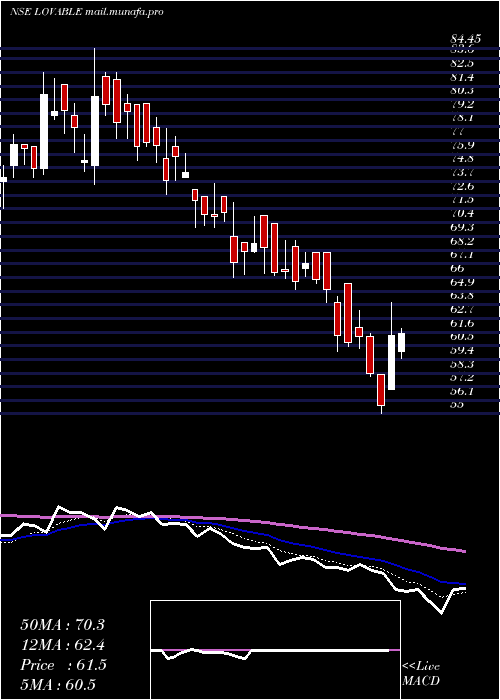The width and height of the screenshot is (500, 700).
Task: Click the 81.4 price axis label
Action: 462,77
